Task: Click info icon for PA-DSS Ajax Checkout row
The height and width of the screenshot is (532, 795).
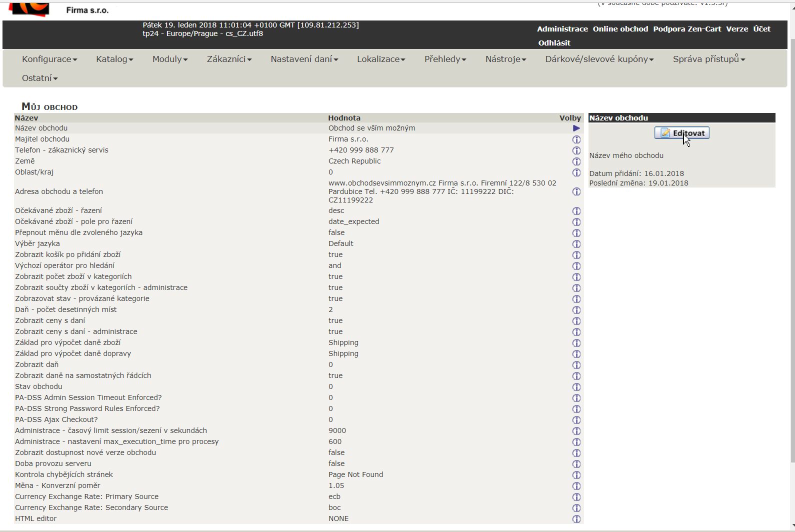Action: [576, 420]
